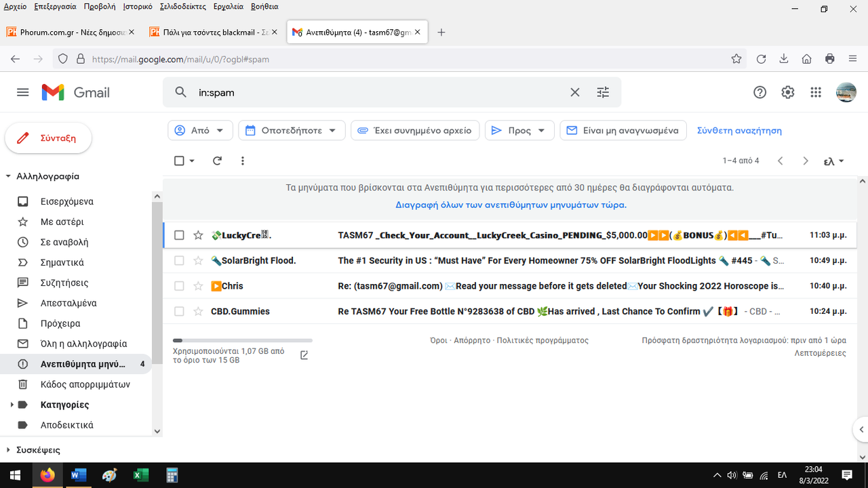The width and height of the screenshot is (868, 488).
Task: Star the CBD.Gummies email
Action: (x=198, y=311)
